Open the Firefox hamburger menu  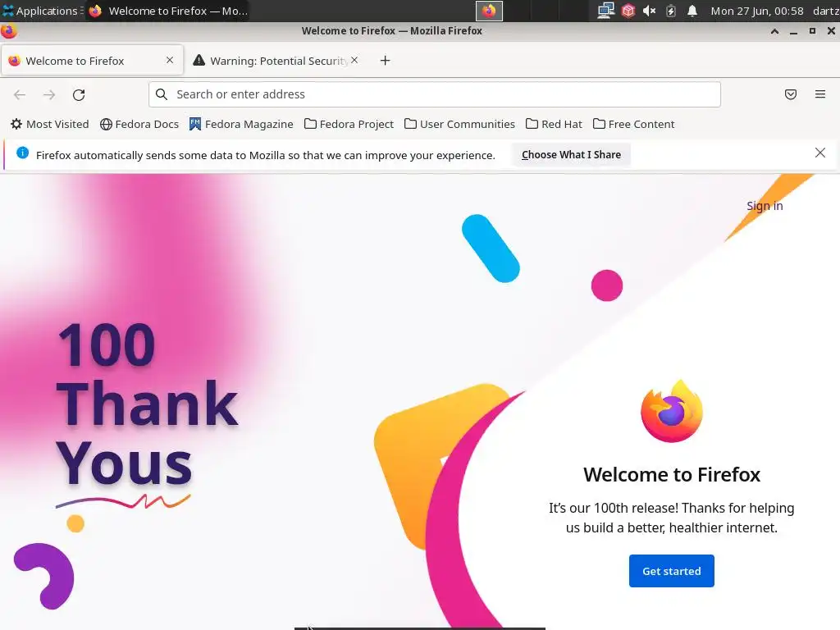point(819,94)
